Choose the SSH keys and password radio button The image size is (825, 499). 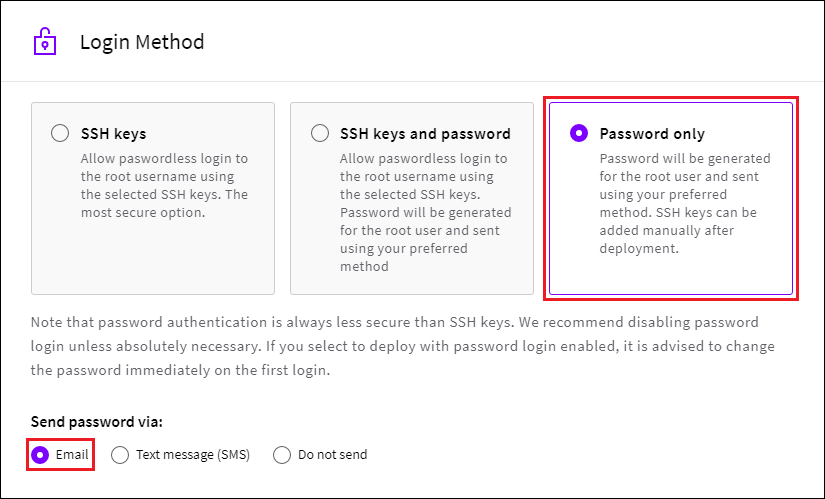(x=320, y=134)
